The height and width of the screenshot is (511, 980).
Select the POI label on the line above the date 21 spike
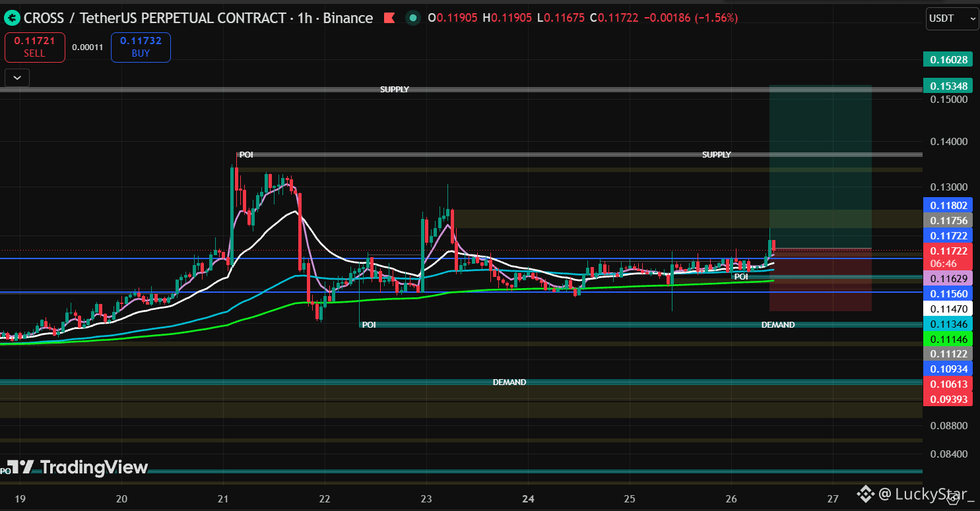245,154
